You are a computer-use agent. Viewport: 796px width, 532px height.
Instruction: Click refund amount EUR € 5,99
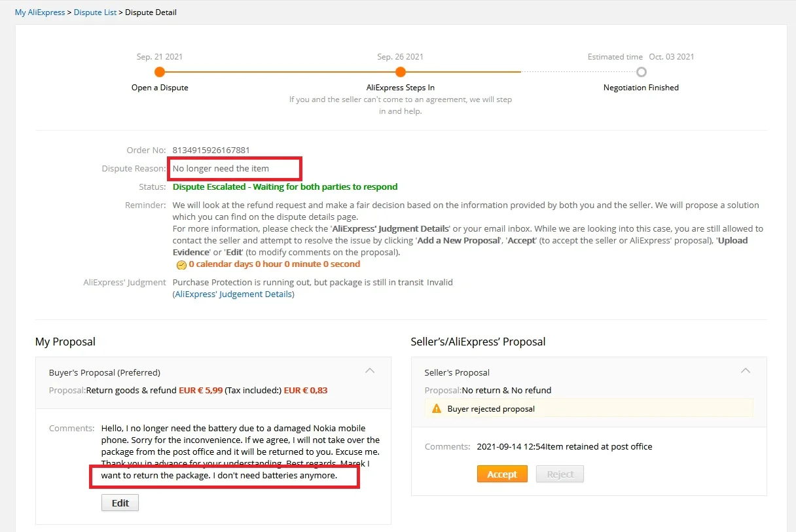pos(200,391)
